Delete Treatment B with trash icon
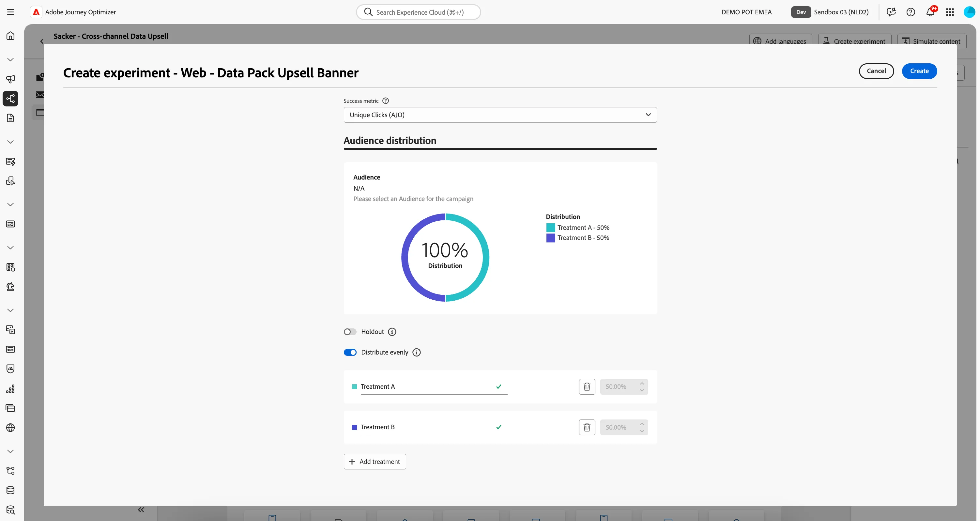 (x=587, y=427)
